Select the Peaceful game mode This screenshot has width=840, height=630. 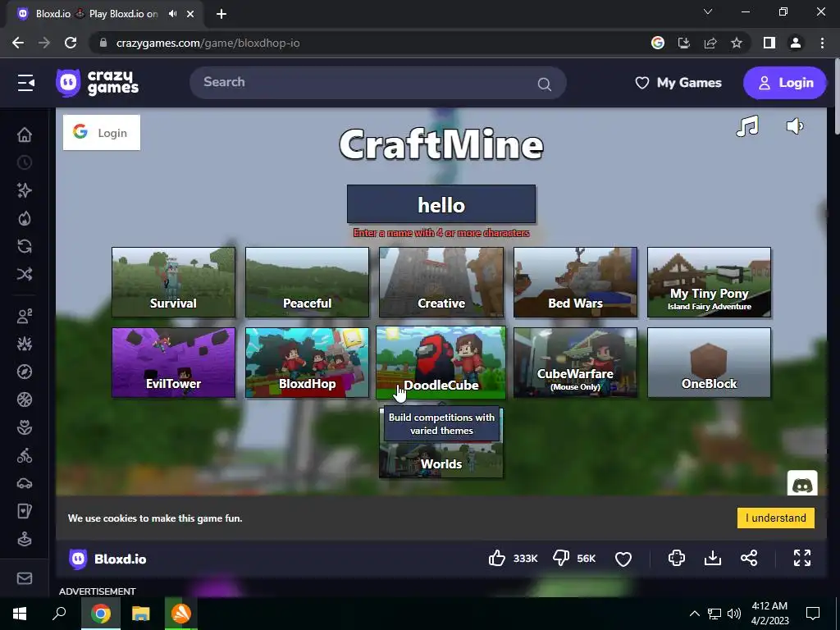307,282
